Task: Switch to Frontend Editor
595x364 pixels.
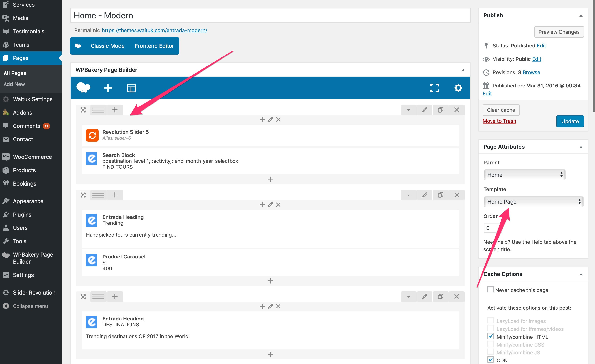Action: [x=154, y=46]
